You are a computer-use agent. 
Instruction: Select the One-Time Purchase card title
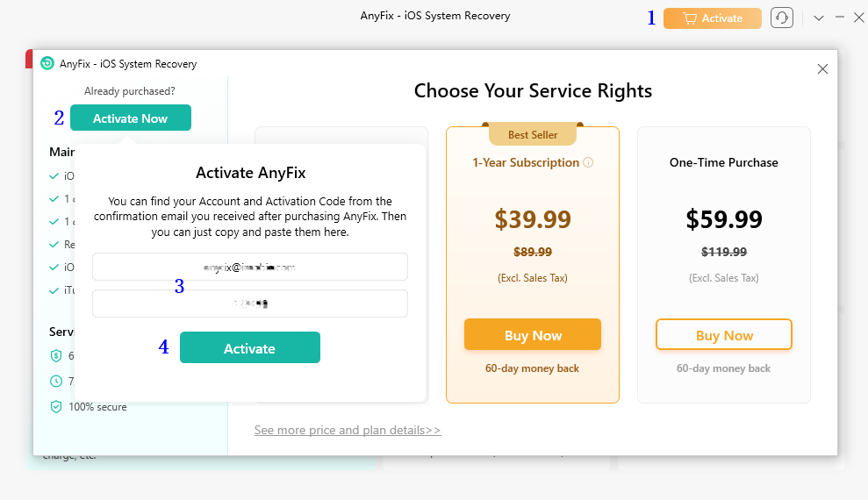click(x=723, y=162)
